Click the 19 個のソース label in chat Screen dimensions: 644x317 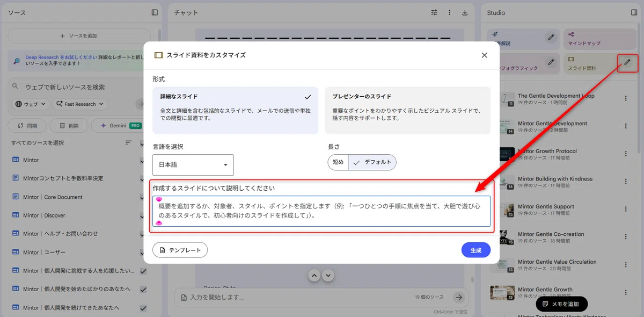point(429,297)
